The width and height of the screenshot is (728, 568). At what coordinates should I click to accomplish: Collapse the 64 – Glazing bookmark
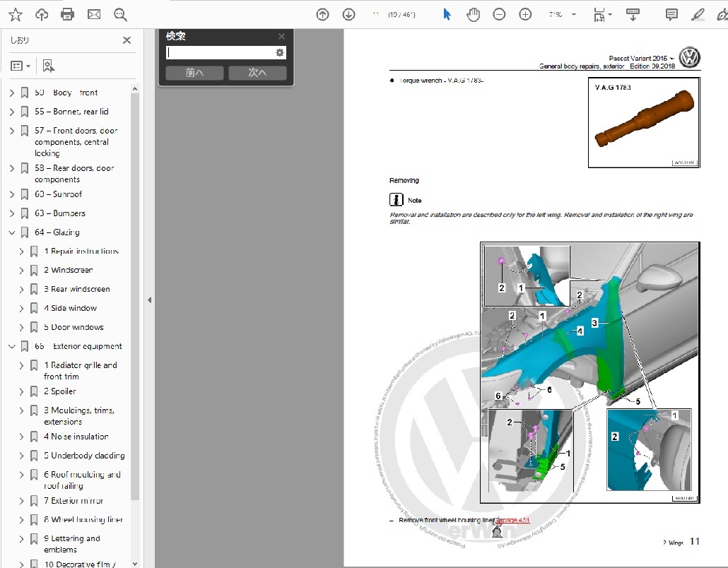tap(11, 232)
